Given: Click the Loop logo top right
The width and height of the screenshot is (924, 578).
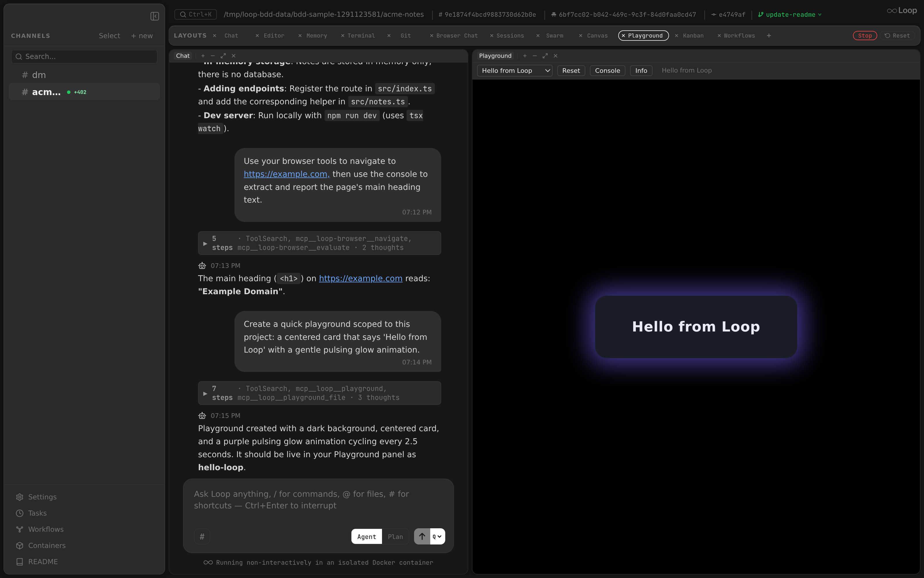Looking at the screenshot, I should [x=901, y=11].
